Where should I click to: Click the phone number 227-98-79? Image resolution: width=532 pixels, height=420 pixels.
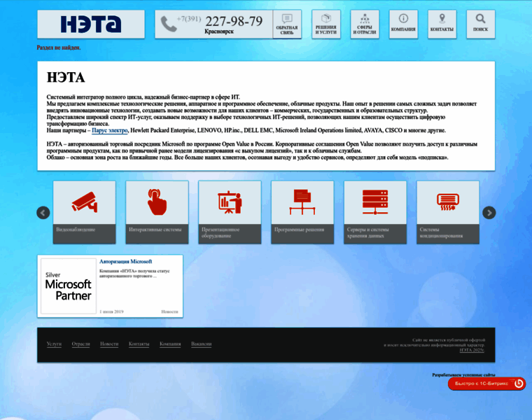click(x=234, y=21)
